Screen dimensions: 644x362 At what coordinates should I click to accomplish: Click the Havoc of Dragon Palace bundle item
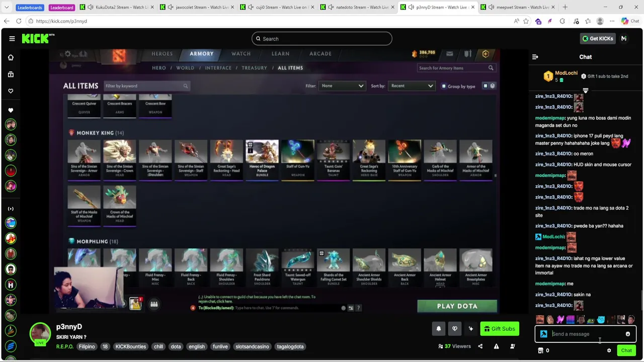(262, 159)
